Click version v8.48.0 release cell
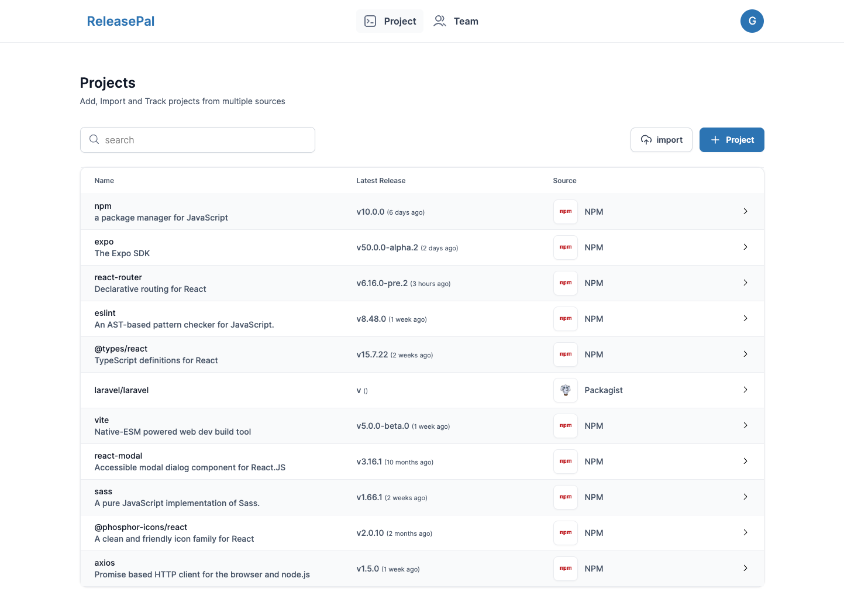The width and height of the screenshot is (844, 616). (392, 319)
